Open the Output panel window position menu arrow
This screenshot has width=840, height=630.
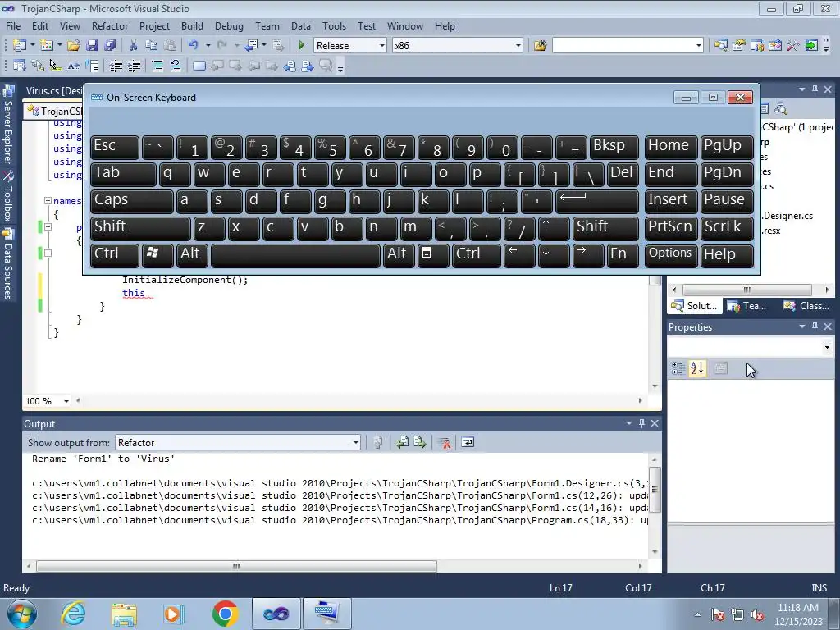point(629,423)
